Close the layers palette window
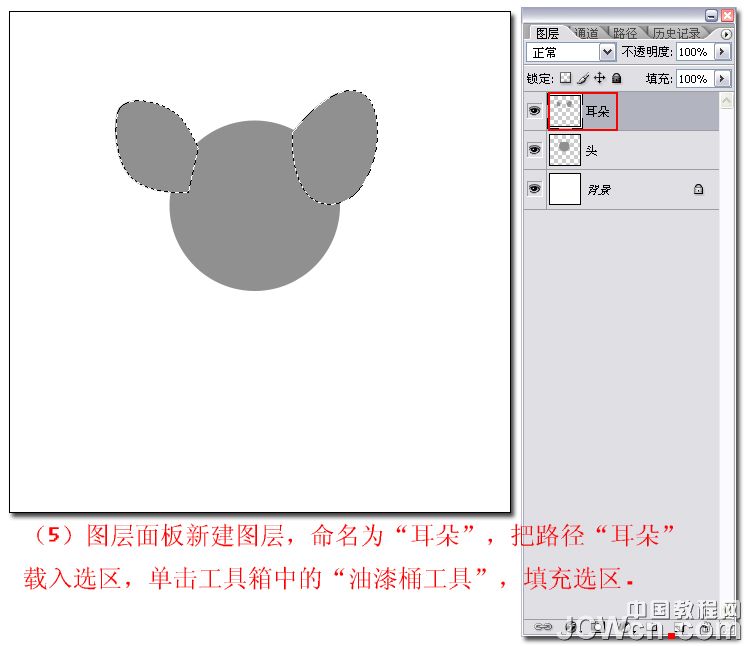The height and width of the screenshot is (646, 748). click(x=727, y=16)
